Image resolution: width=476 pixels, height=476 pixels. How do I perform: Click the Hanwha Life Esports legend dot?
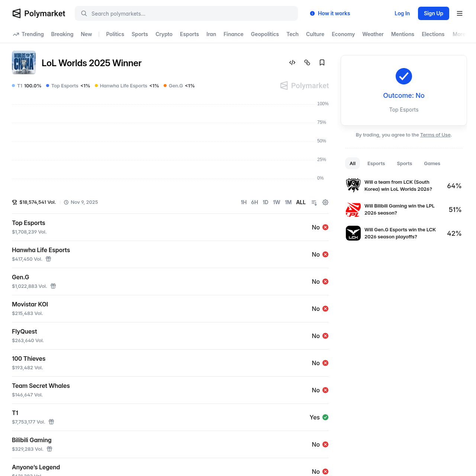[96, 86]
